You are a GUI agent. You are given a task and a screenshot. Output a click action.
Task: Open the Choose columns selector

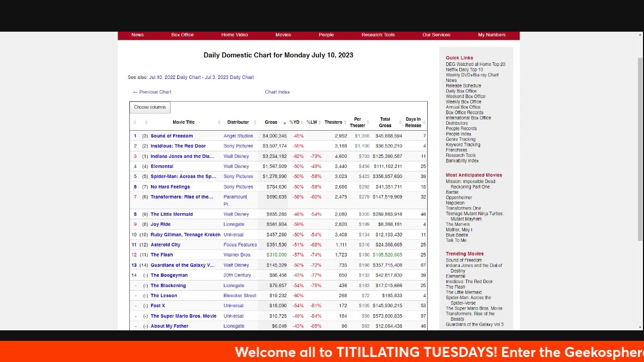pyautogui.click(x=150, y=107)
